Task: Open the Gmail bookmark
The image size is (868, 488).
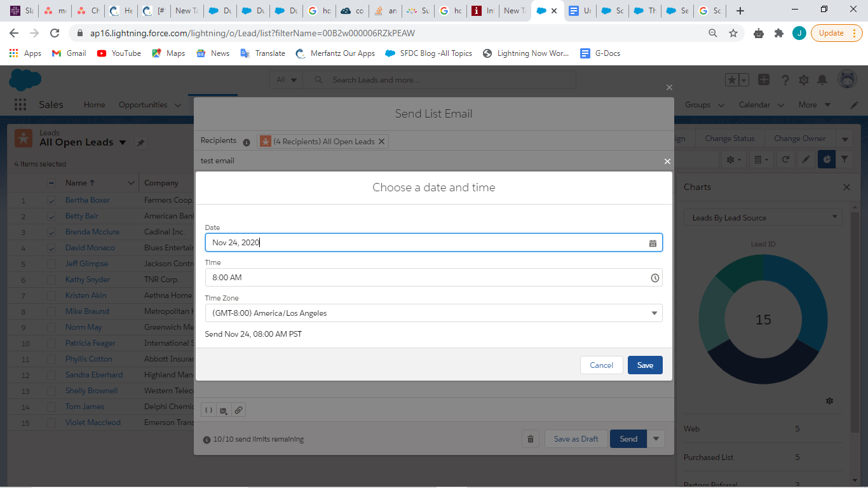Action: (x=69, y=53)
